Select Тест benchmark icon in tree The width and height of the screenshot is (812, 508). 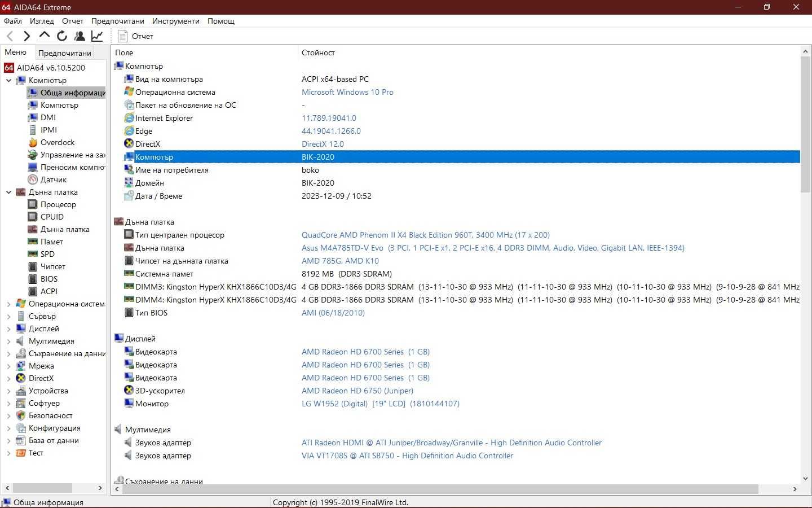21,453
